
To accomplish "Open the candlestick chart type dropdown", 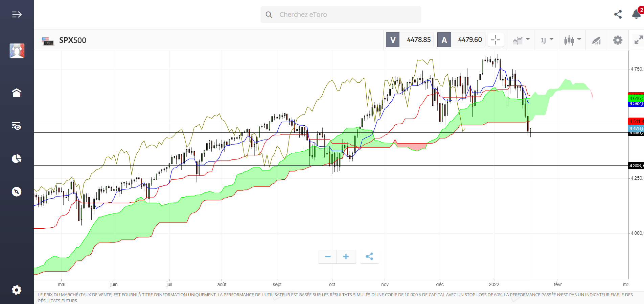I will pos(572,40).
